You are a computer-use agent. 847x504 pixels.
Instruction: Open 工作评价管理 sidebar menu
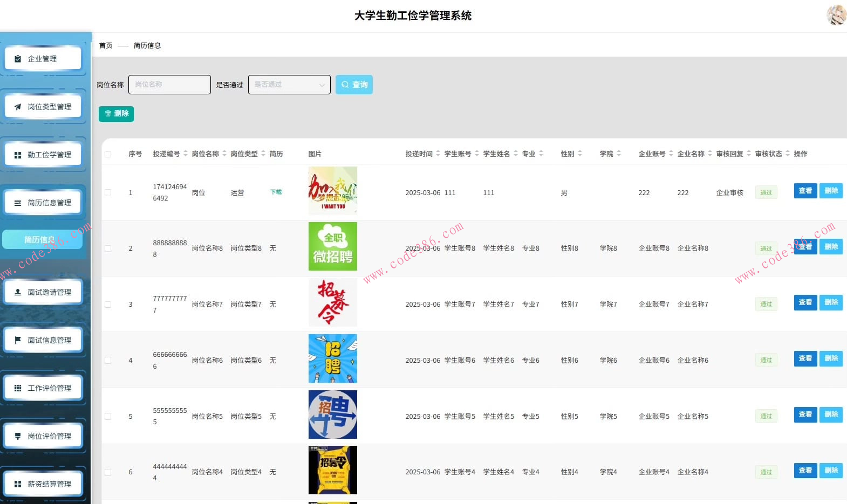[43, 388]
